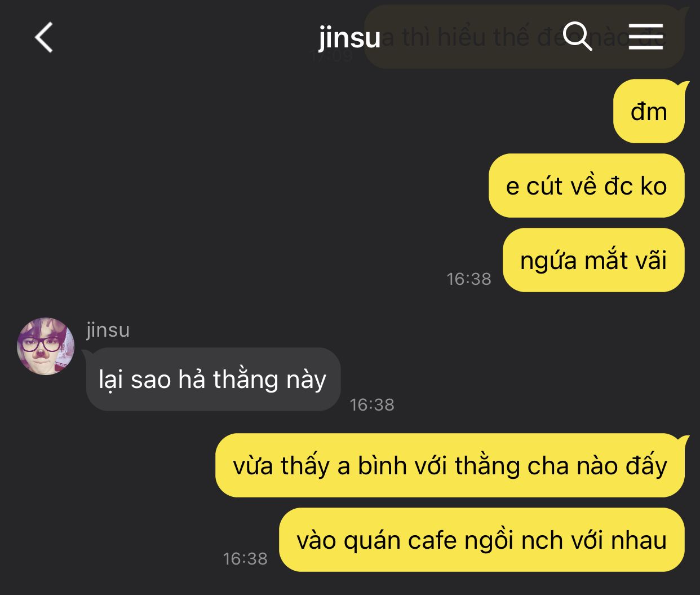Click the 16:38 timestamp beside "ngứa mắt vãi"
Viewport: 700px width, 595px height.
(x=469, y=279)
